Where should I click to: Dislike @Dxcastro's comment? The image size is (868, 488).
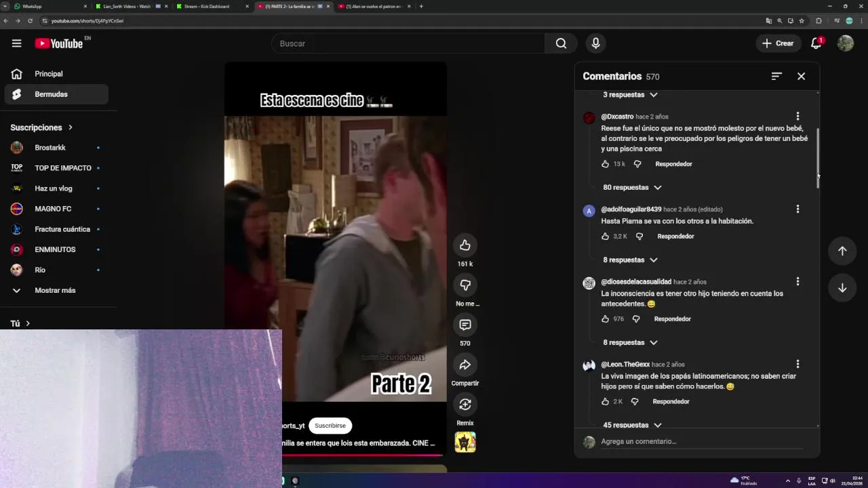pos(637,164)
